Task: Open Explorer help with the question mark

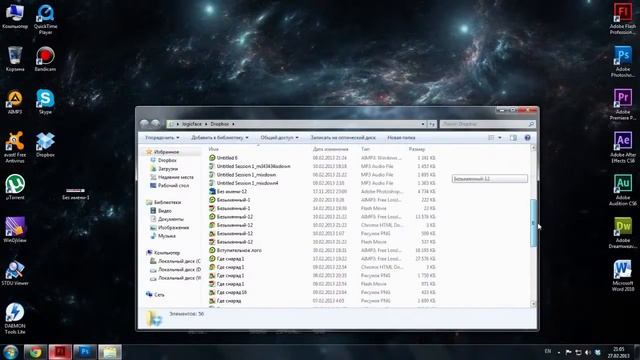Action: click(x=527, y=138)
